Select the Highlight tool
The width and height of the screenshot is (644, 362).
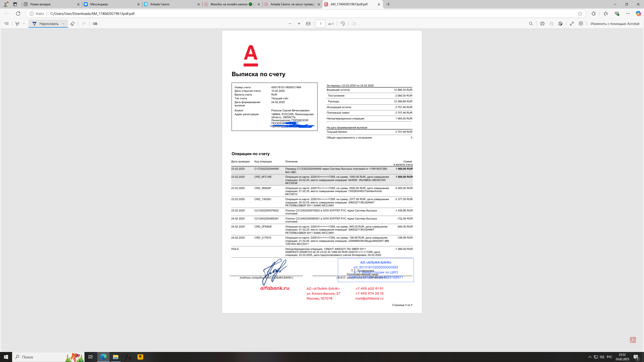17,24
